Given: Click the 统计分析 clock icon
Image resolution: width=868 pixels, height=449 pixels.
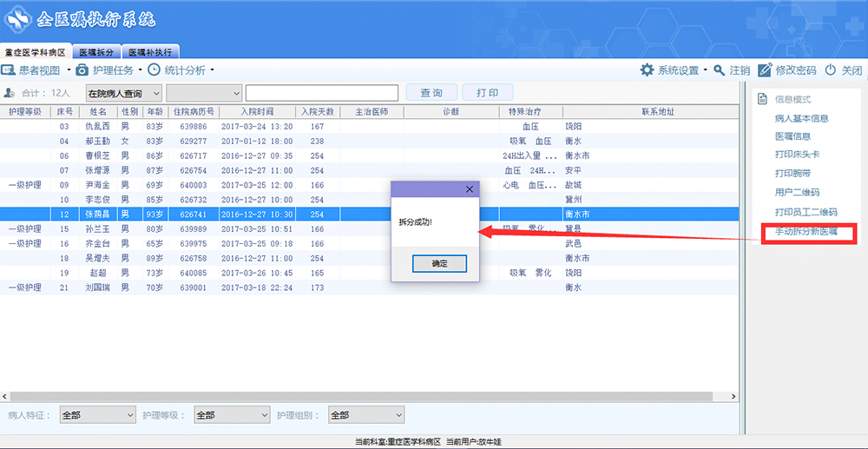Looking at the screenshot, I should (x=155, y=70).
